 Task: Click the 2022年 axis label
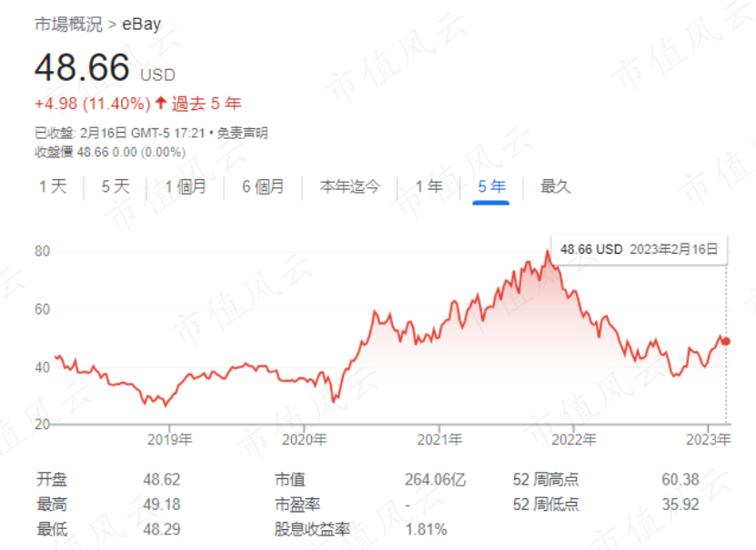[x=574, y=439]
